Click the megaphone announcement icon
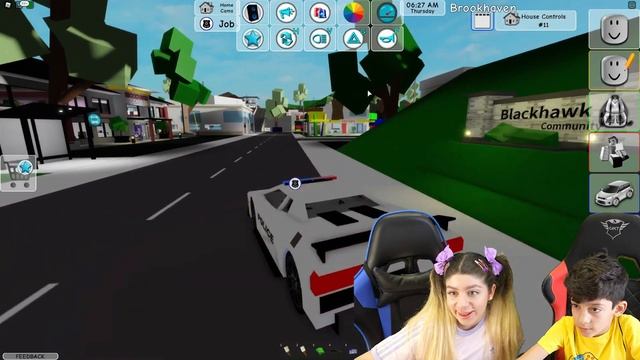640x360 pixels. point(286,13)
